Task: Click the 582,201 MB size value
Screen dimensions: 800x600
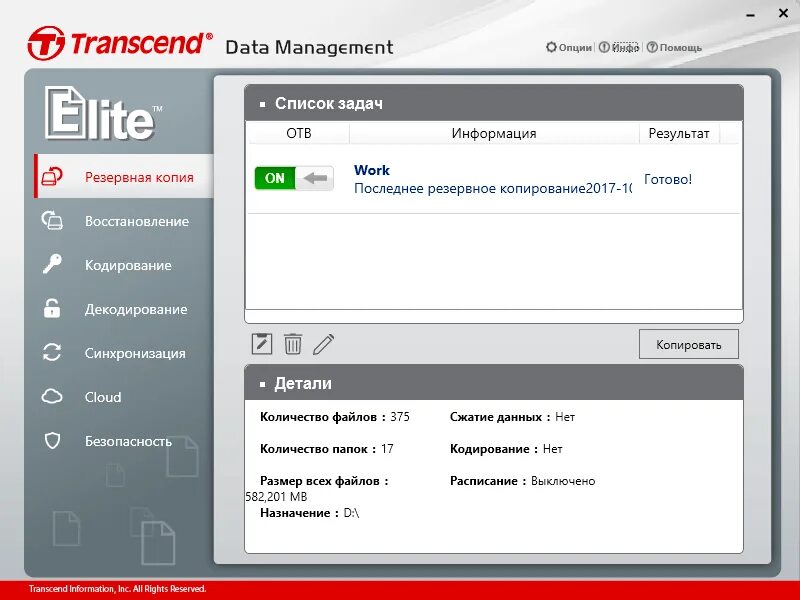Action: [x=276, y=496]
